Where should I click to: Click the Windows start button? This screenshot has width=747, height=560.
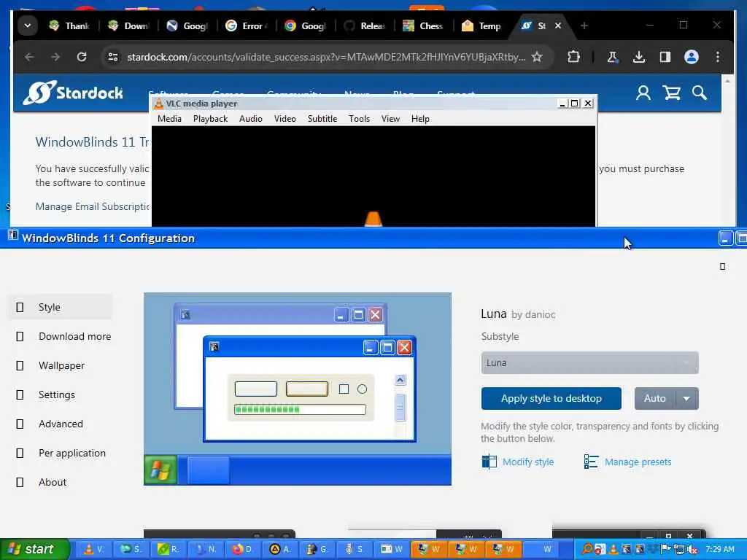(x=34, y=549)
